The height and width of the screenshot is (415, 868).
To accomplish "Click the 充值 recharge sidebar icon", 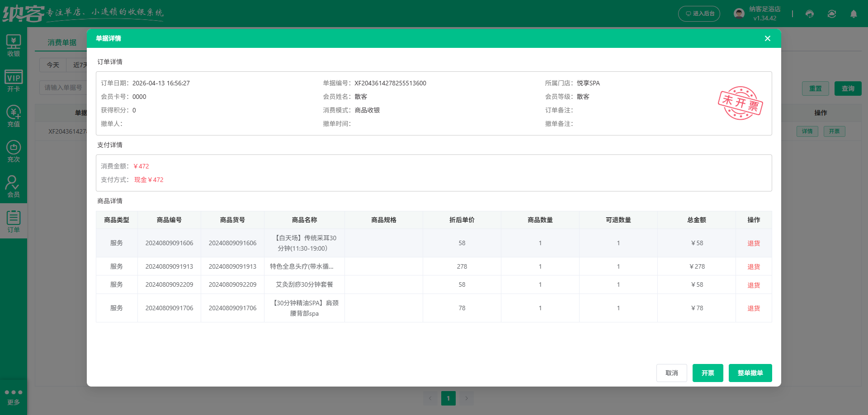I will coord(14,115).
